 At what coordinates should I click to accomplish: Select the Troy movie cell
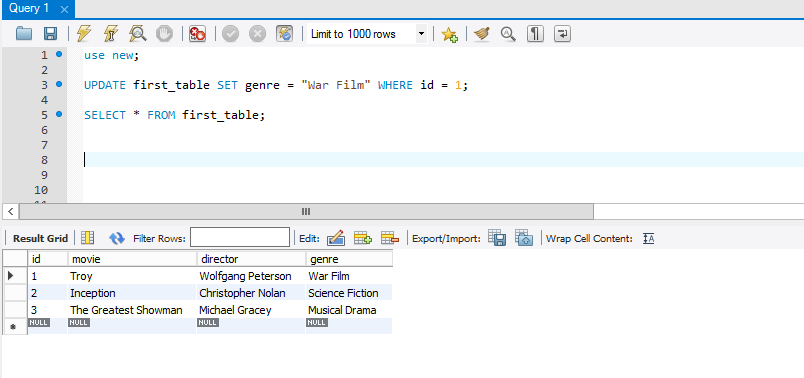pos(132,276)
